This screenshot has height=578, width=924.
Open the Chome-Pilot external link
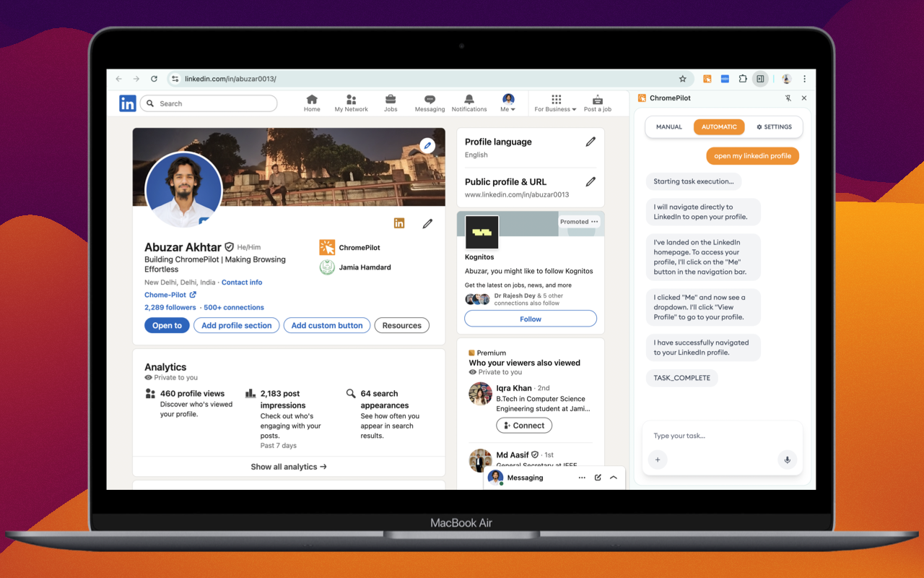click(x=170, y=295)
